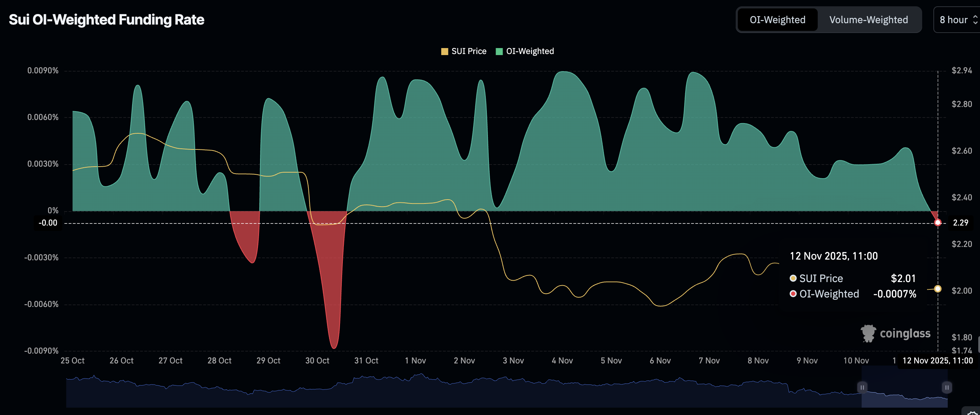Click the 2.29 crosshair price label
The width and height of the screenshot is (980, 415).
(x=960, y=223)
